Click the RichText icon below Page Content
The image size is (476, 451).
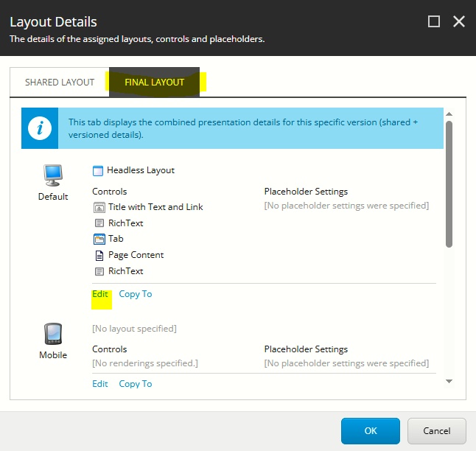click(99, 271)
